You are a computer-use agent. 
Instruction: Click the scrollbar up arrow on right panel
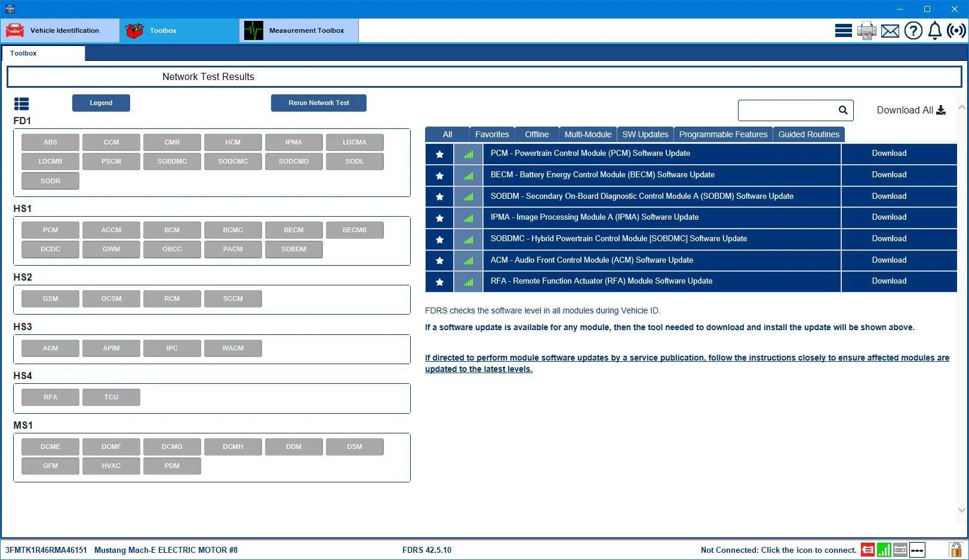click(961, 108)
